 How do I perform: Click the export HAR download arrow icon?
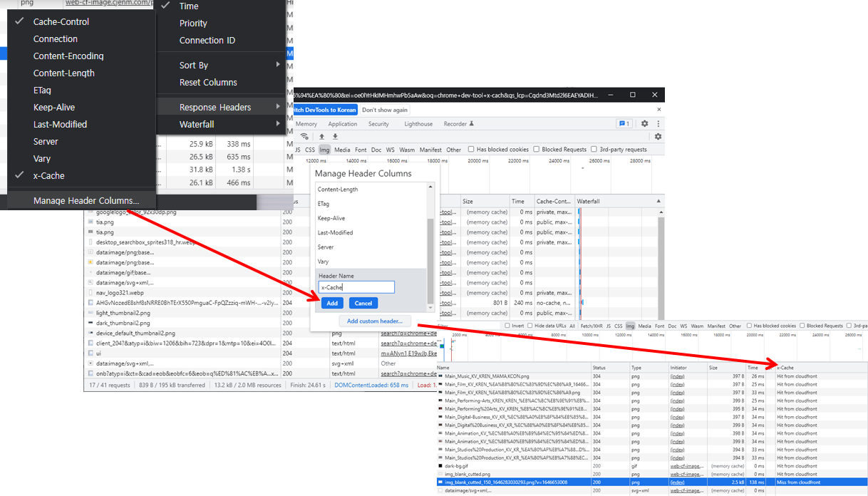[x=335, y=137]
